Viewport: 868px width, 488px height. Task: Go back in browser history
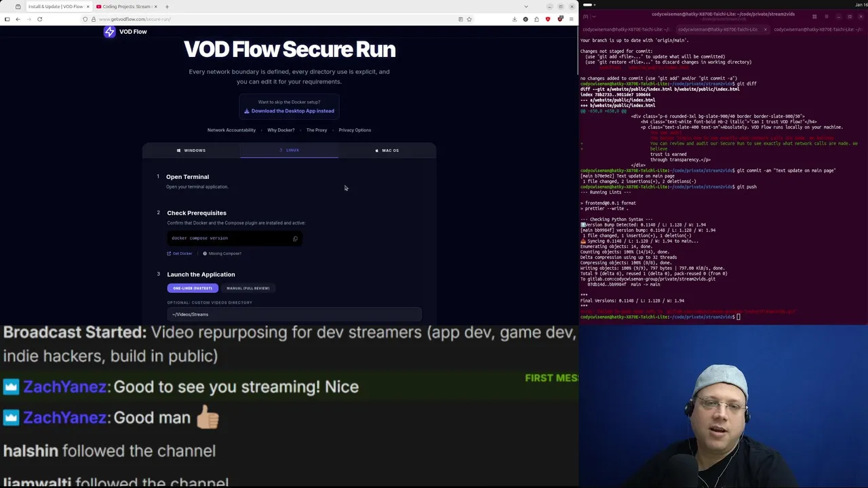coord(18,19)
